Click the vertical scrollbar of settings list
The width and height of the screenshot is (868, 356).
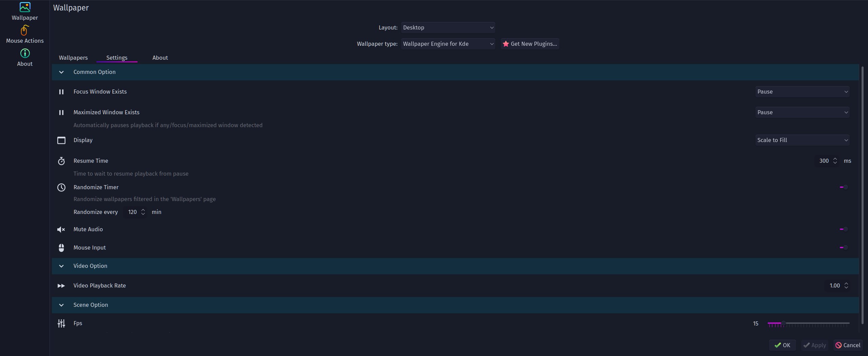(x=863, y=195)
